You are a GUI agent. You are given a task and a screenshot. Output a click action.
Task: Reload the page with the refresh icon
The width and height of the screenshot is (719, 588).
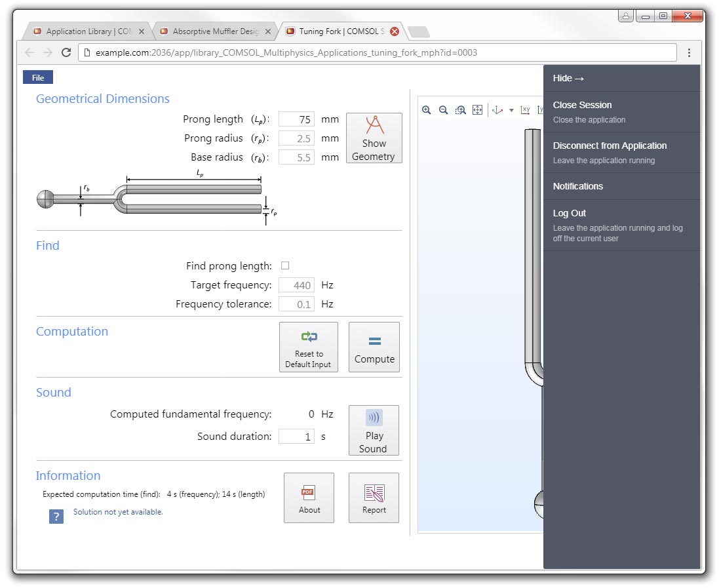[66, 52]
